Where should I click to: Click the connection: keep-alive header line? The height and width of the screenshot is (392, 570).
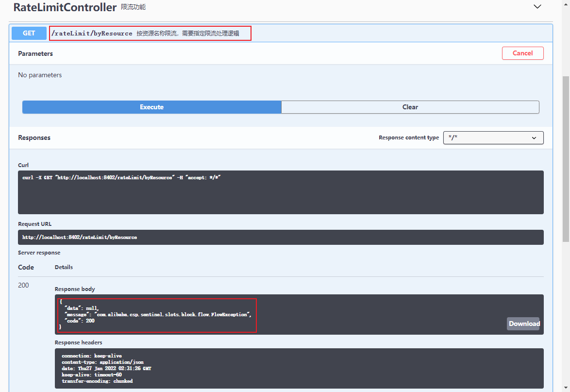pos(92,356)
